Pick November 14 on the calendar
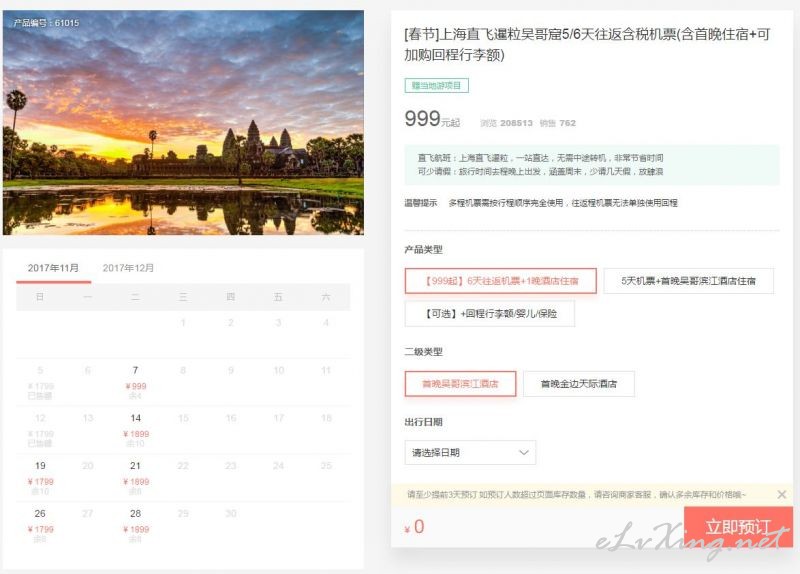The width and height of the screenshot is (800, 574). coord(135,430)
